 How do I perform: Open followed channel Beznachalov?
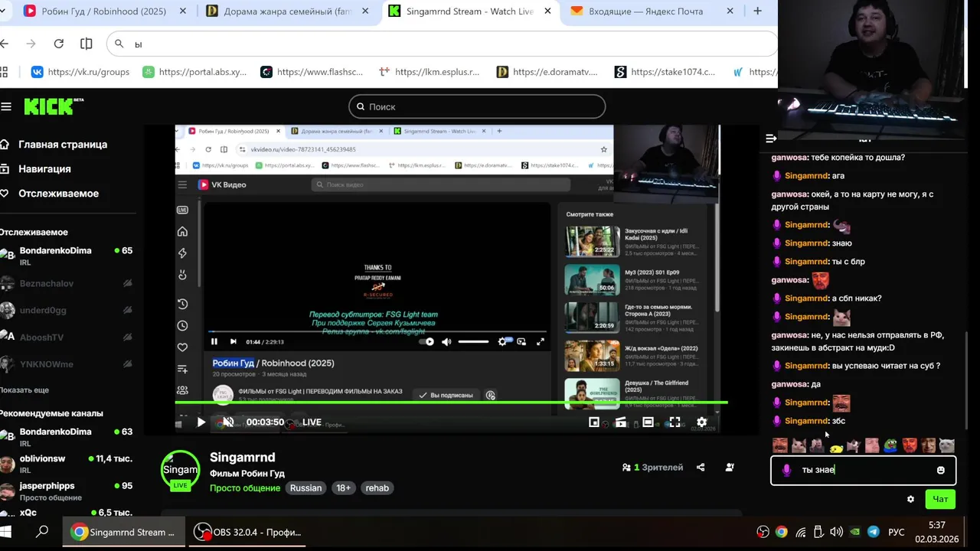[x=67, y=283]
